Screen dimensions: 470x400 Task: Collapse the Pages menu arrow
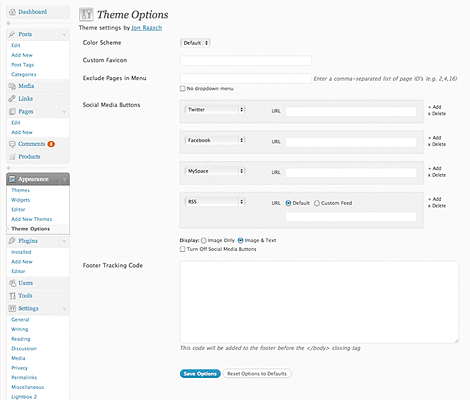click(x=64, y=112)
